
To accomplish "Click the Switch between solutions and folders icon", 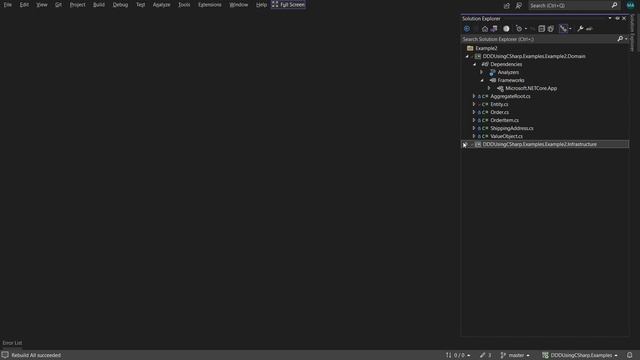I will tap(494, 29).
